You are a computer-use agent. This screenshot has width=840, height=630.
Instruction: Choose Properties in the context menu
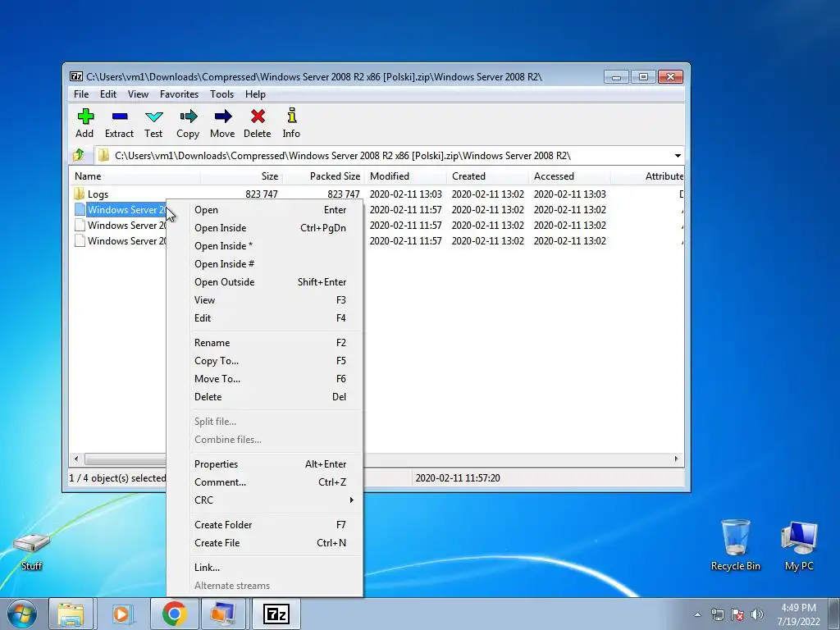tap(265, 464)
